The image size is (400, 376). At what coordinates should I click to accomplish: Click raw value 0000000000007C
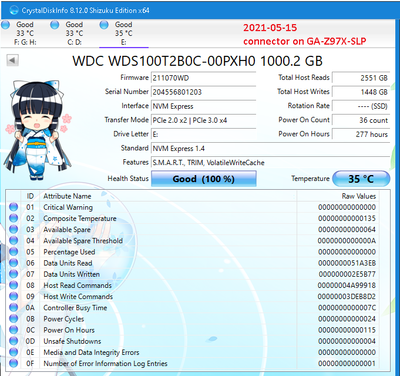pyautogui.click(x=347, y=308)
